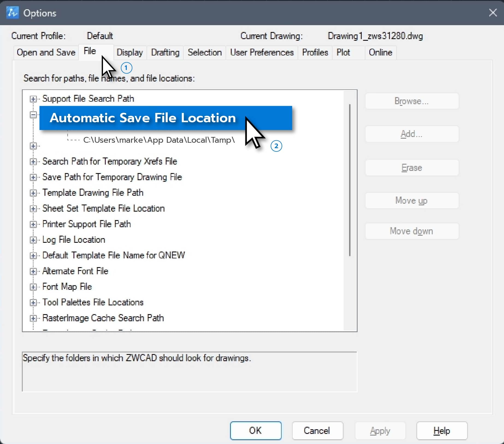Click the Browse... button
504x444 pixels.
[x=412, y=101]
